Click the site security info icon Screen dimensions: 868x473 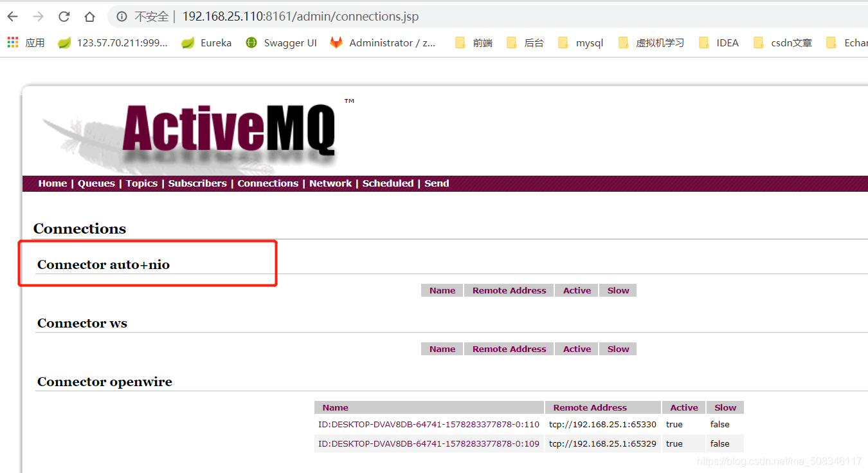(x=122, y=17)
